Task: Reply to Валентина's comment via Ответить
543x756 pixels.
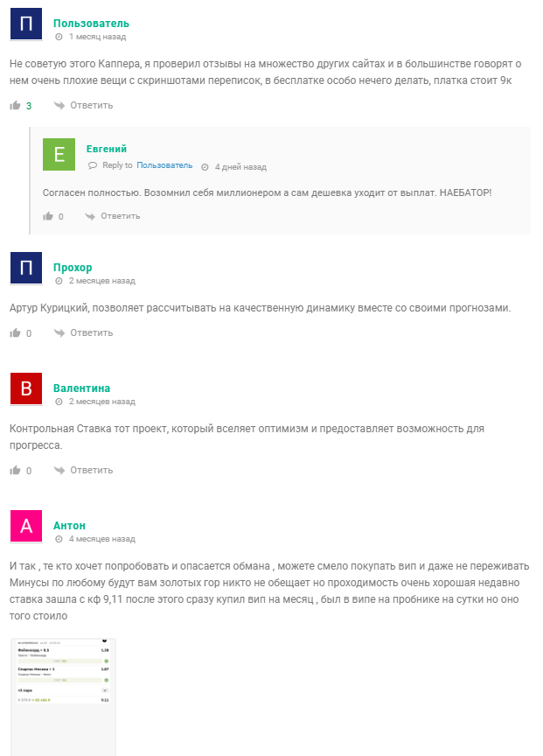Action: pos(92,471)
